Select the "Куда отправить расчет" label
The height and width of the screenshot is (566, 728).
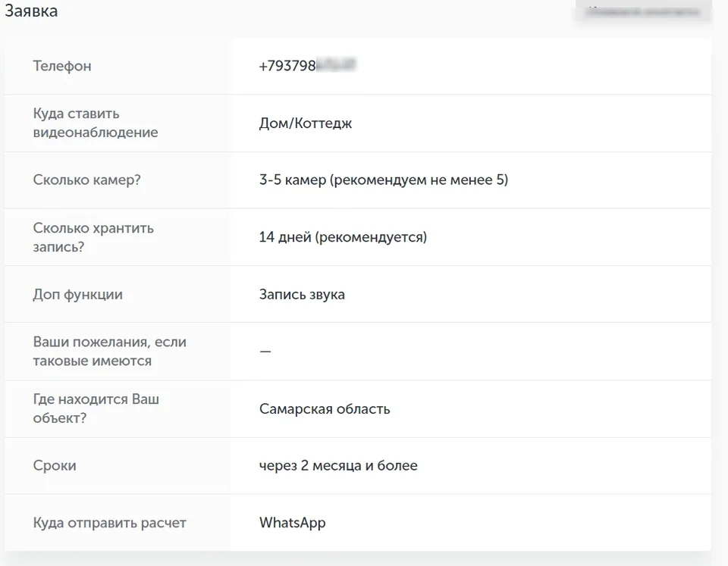(109, 523)
